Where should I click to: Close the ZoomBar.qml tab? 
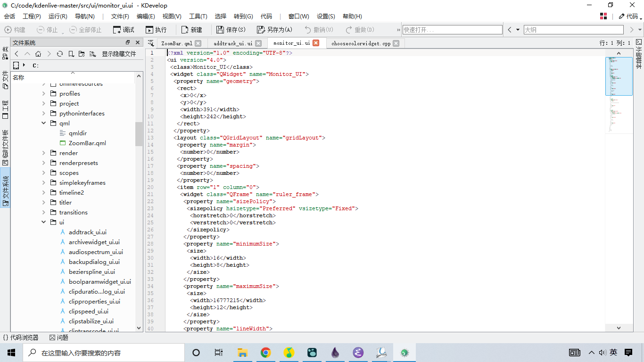point(198,43)
